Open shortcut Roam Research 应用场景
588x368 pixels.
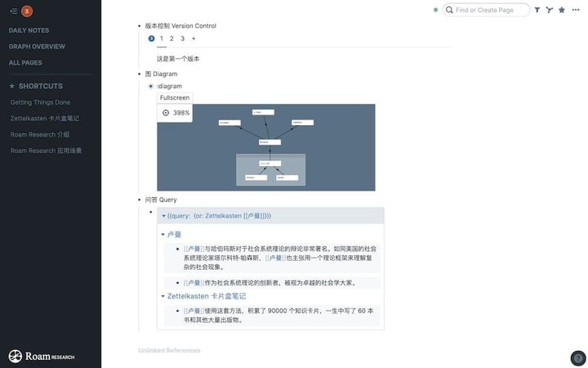46,150
